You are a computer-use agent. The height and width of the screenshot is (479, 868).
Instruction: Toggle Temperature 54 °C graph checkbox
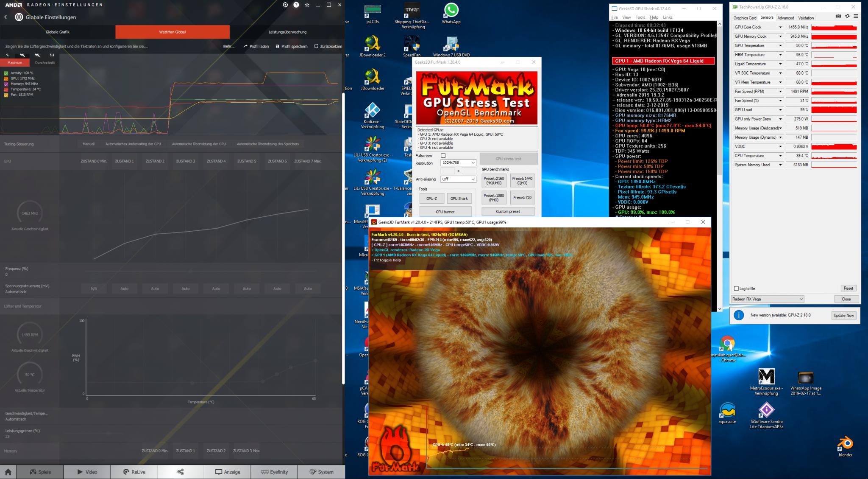click(x=6, y=90)
